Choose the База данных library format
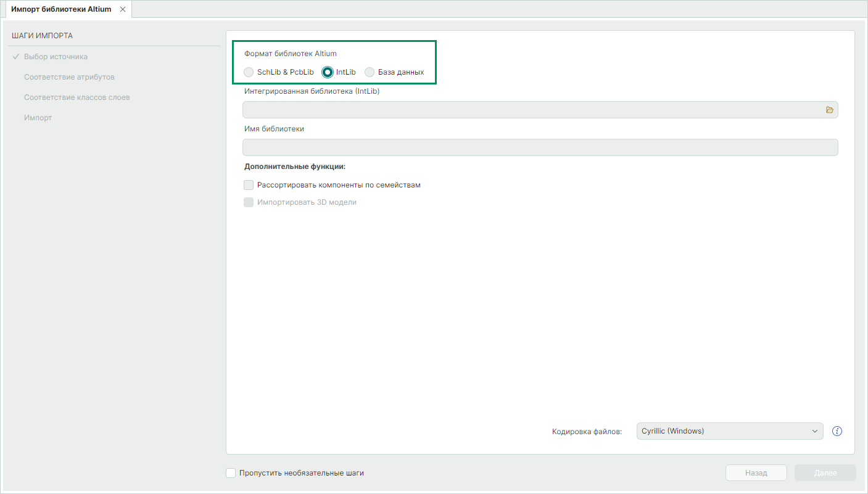Screen dimensions: 868x494 click(370, 72)
